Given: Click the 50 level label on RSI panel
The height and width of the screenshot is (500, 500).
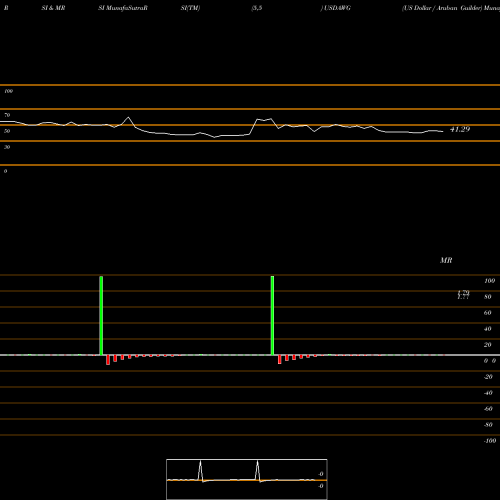Looking at the screenshot, I should pos(7,131).
